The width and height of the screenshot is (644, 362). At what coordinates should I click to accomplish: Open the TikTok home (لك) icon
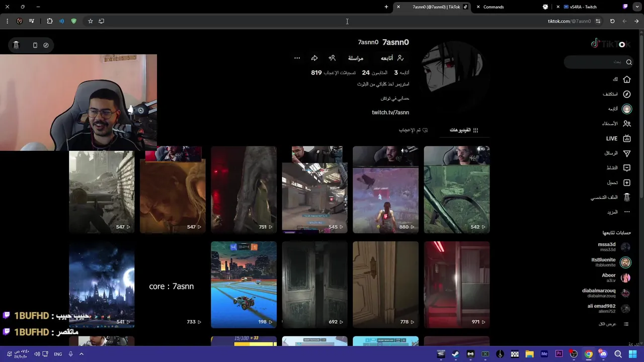pyautogui.click(x=627, y=79)
